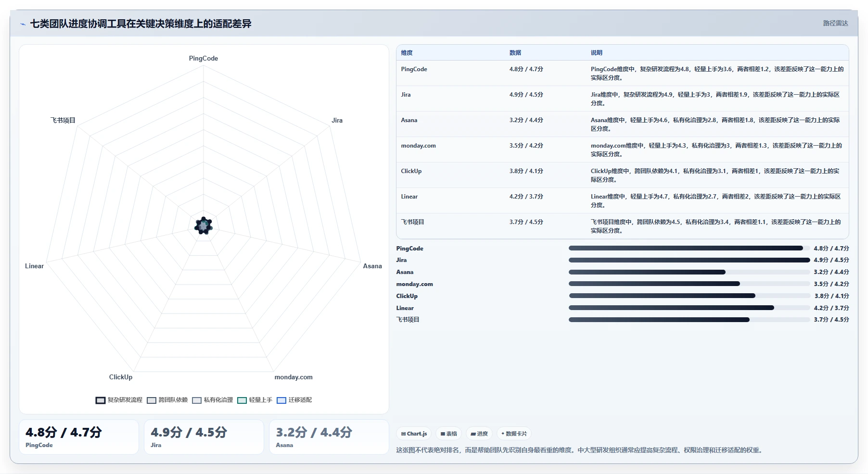The image size is (868, 474).
Task: Toggle the 跨团队依赖 legend series
Action: pos(167,400)
